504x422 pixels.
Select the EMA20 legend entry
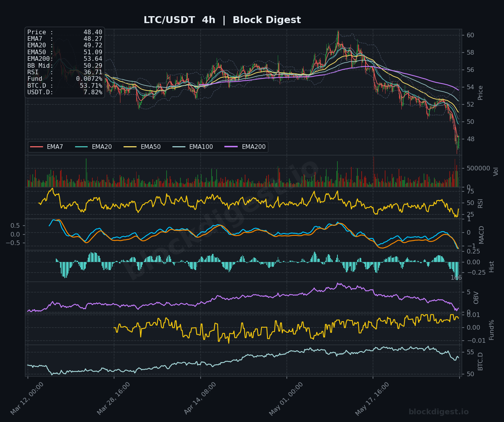tap(93, 147)
